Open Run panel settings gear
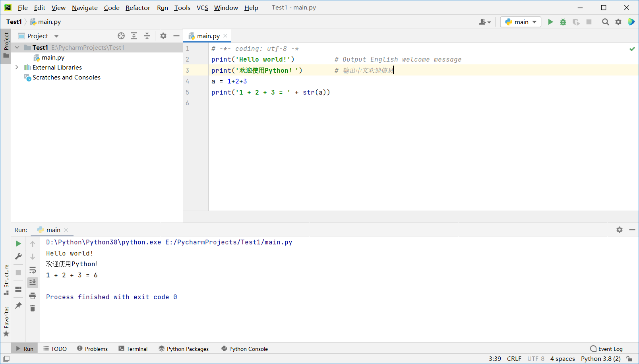This screenshot has height=364, width=639. click(x=620, y=230)
